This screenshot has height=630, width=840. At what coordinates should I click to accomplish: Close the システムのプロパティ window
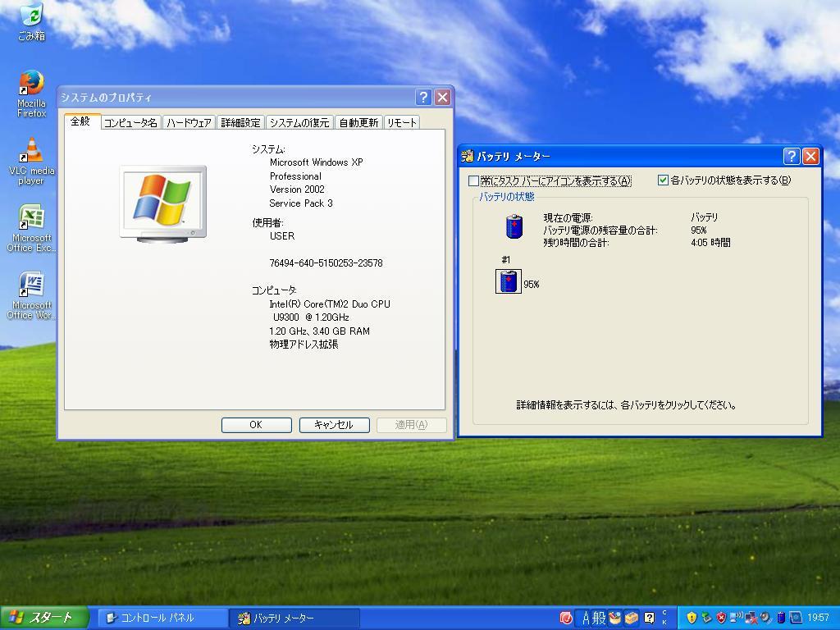click(442, 98)
